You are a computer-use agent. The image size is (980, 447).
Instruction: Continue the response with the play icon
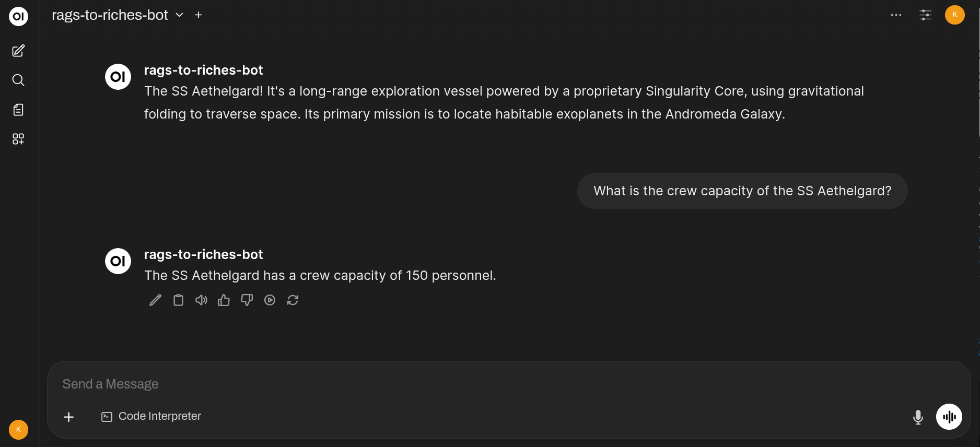270,300
